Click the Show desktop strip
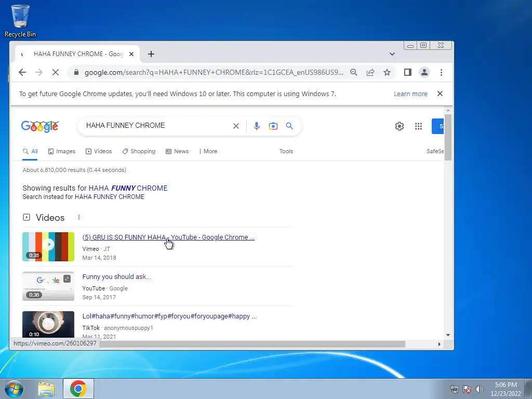Image resolution: width=532 pixels, height=399 pixels. tap(528, 389)
